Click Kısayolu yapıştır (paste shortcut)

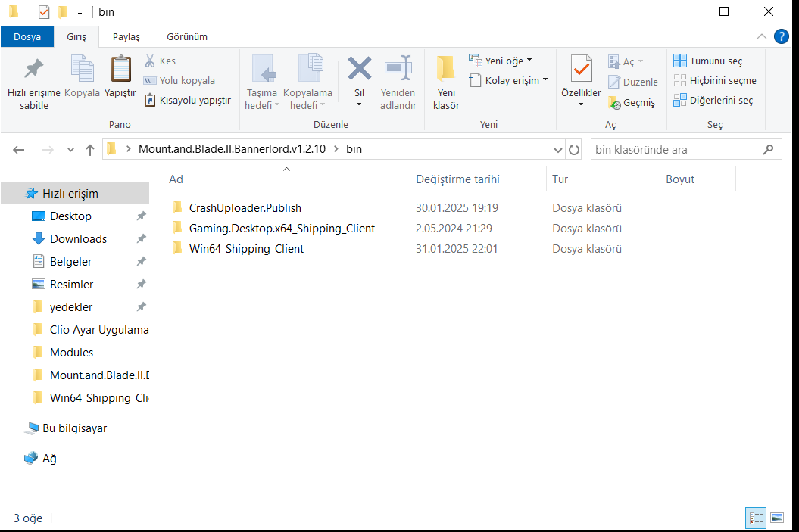188,101
